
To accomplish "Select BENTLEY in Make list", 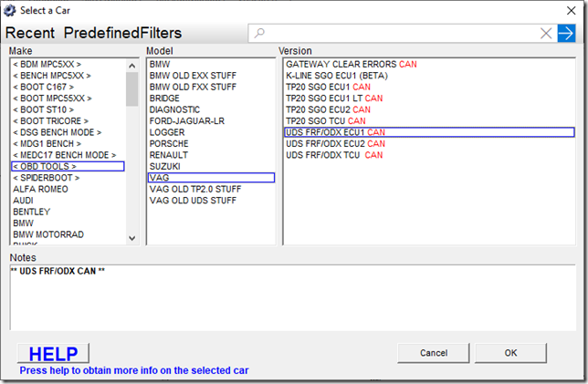I will pos(68,212).
